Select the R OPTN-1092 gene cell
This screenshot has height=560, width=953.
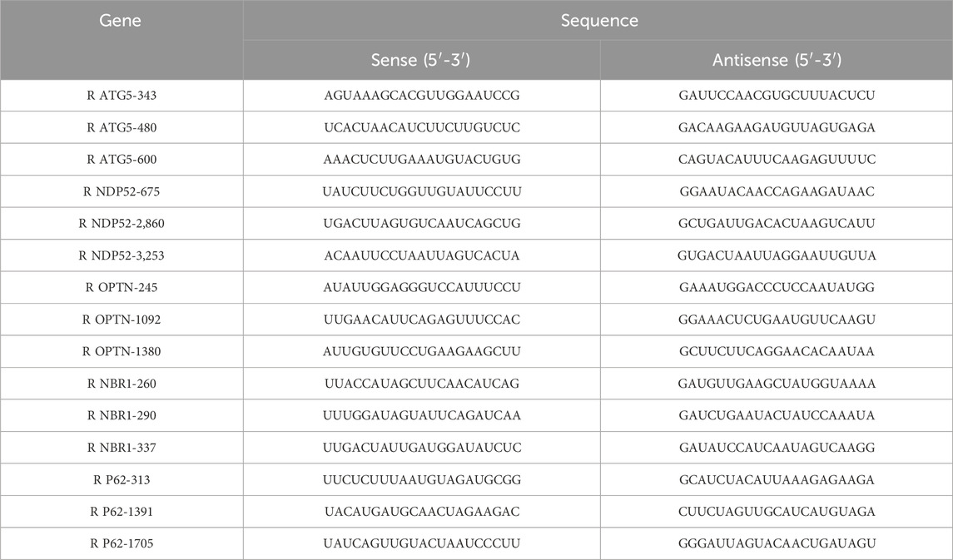(122, 320)
